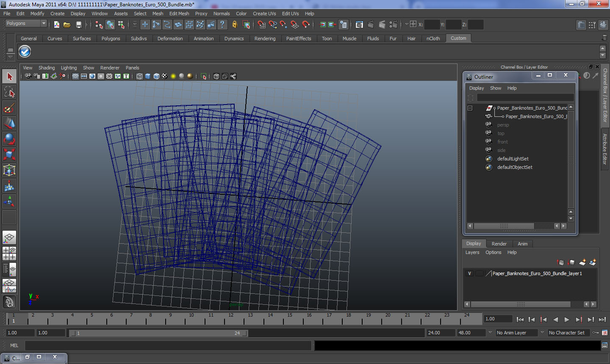Screen dimensions: 610x364
Task: Select the persp camera in Outliner
Action: [x=503, y=125]
